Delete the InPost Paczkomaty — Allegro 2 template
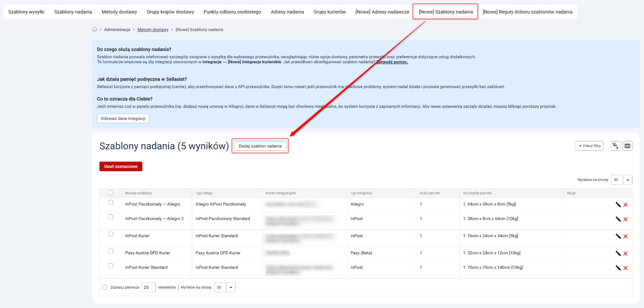The width and height of the screenshot is (644, 308). pos(625,219)
